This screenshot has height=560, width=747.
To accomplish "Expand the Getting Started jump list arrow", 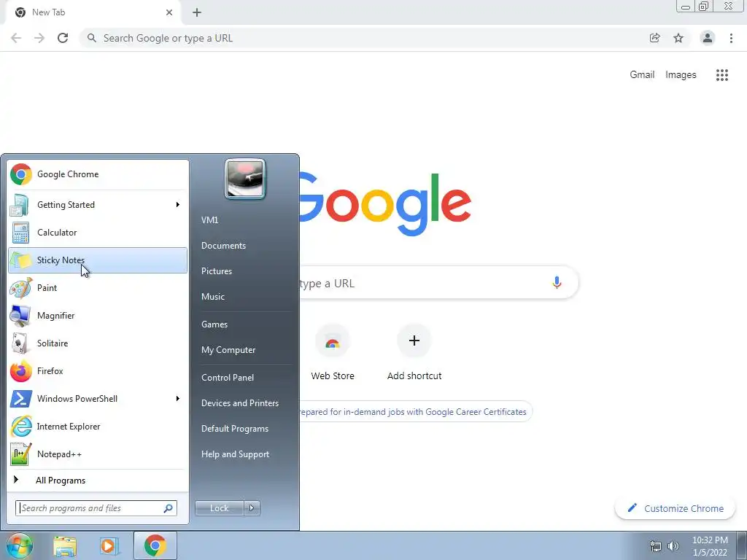I will (178, 205).
